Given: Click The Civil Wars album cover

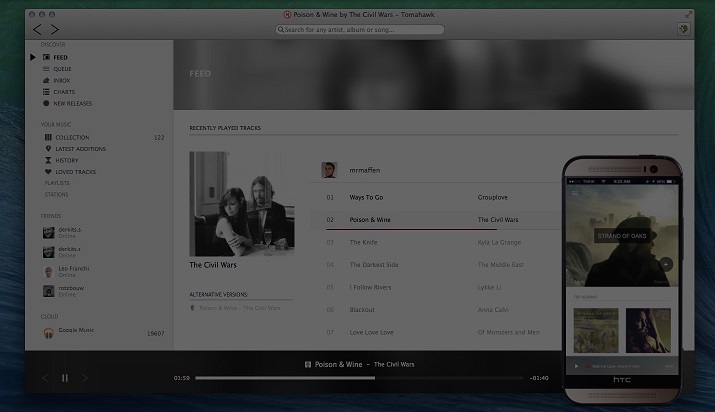Looking at the screenshot, I should [x=242, y=204].
